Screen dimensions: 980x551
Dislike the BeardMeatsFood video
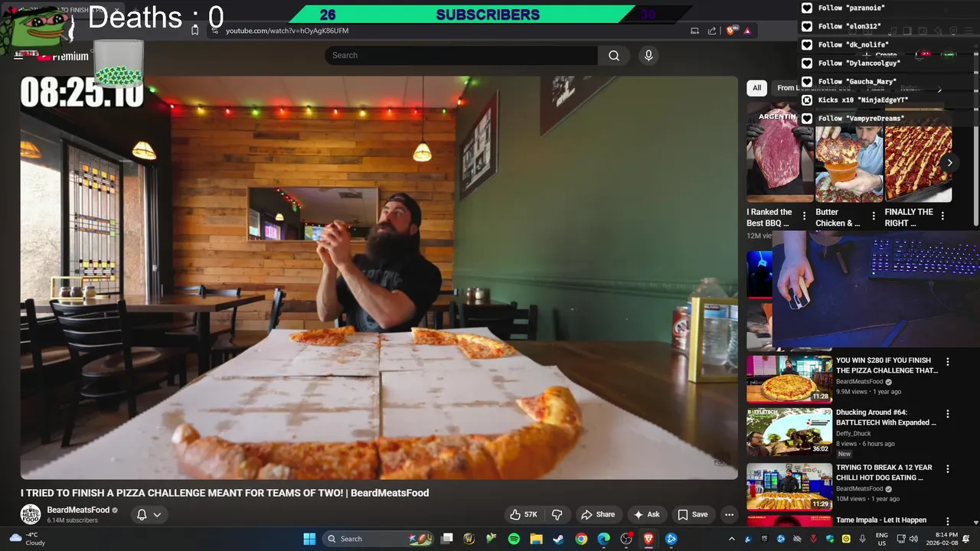pyautogui.click(x=557, y=514)
